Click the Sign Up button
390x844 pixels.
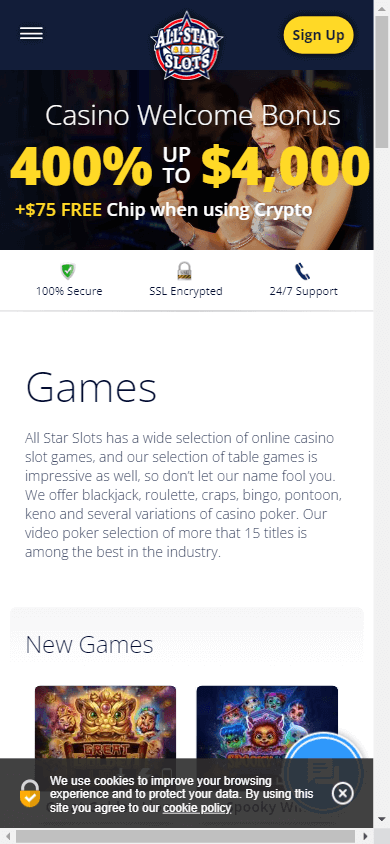click(x=318, y=35)
